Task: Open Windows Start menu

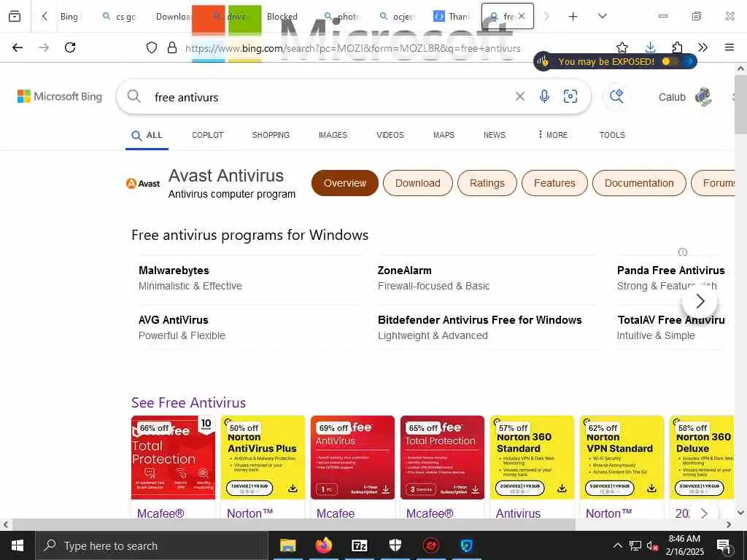Action: (18, 545)
